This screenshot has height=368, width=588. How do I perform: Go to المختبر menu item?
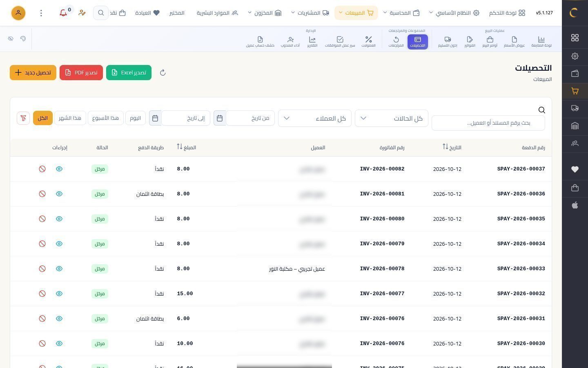tap(177, 13)
